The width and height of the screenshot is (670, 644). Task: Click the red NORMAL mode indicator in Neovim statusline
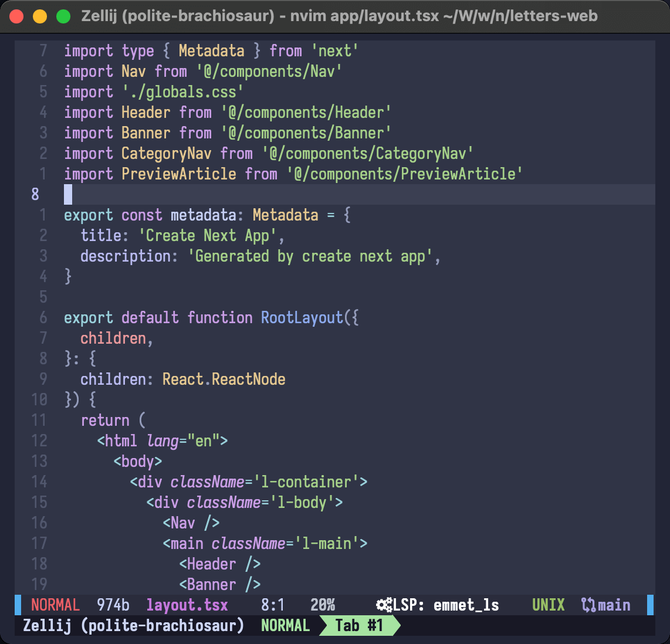click(x=55, y=605)
